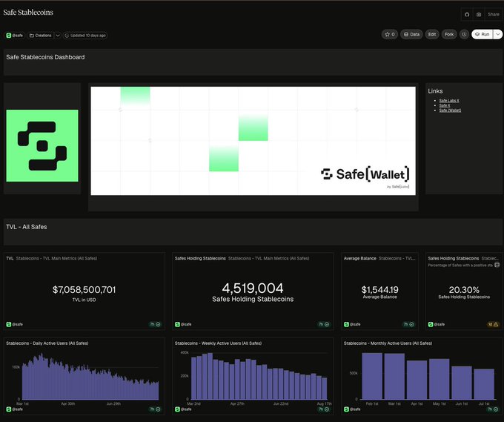Click the 'TVL - All Safes' section heading
The height and width of the screenshot is (422, 504).
pos(27,227)
